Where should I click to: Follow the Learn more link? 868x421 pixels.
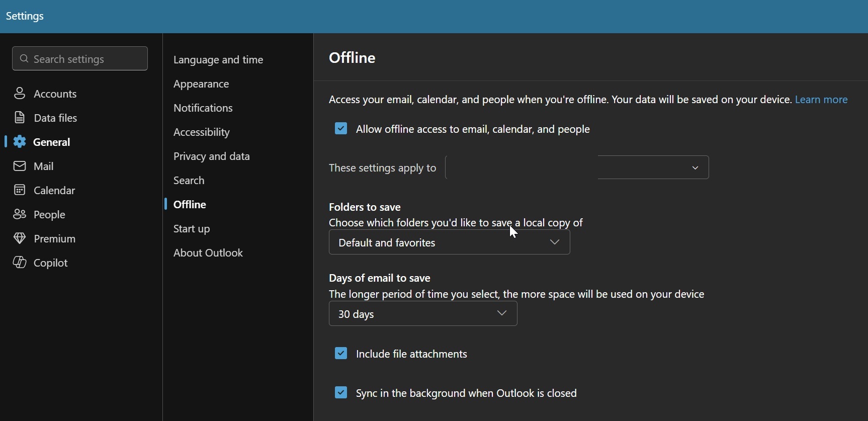[822, 100]
